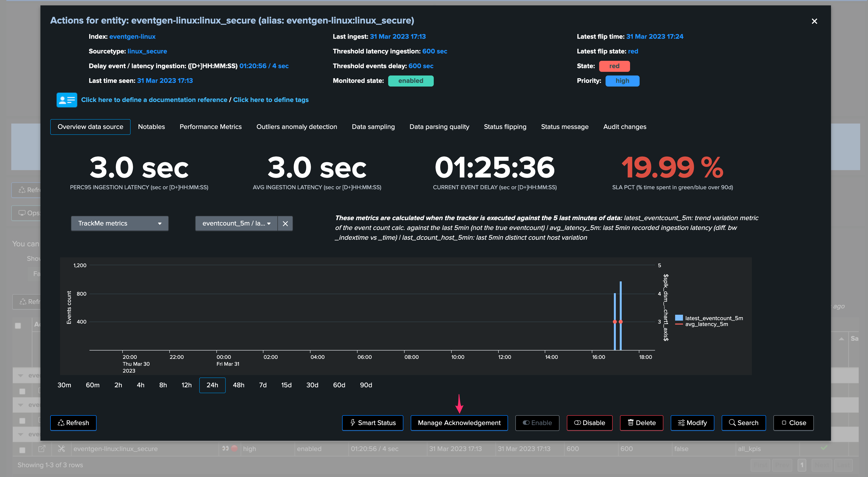
Task: Open Smart Status
Action: pos(372,423)
